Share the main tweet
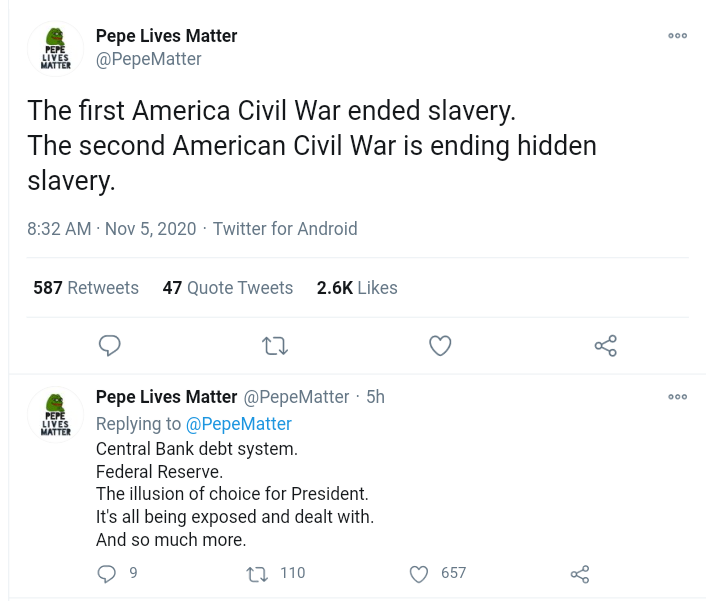 (x=605, y=346)
